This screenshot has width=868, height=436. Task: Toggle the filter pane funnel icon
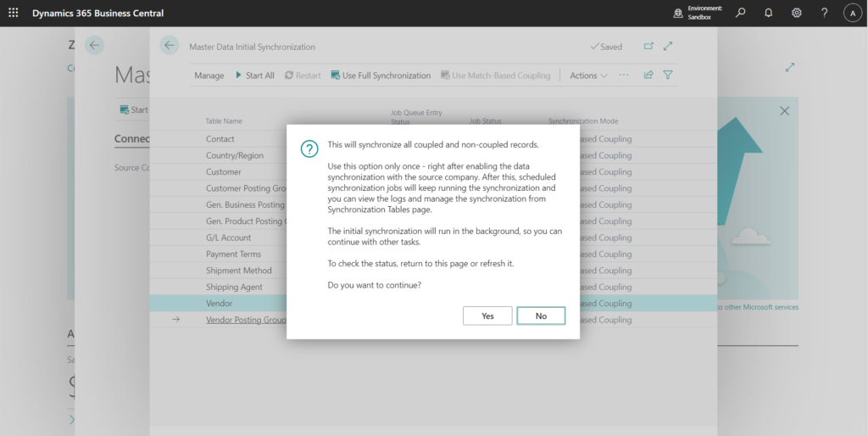(x=668, y=75)
